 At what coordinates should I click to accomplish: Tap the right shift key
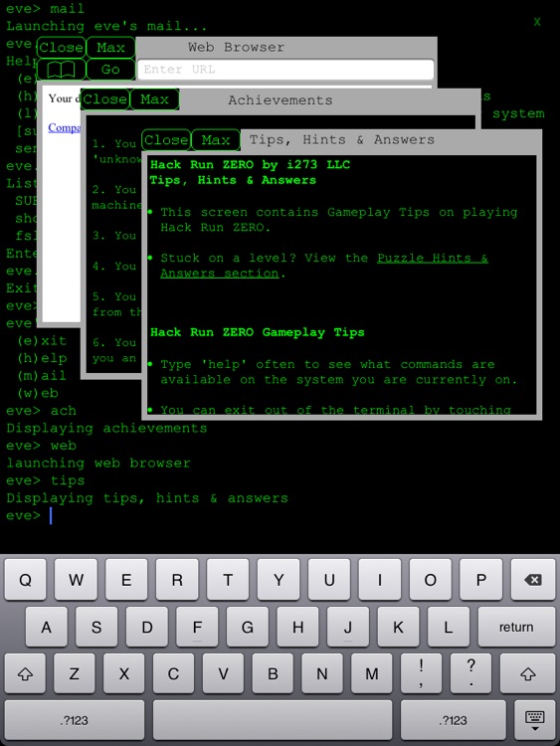527,673
